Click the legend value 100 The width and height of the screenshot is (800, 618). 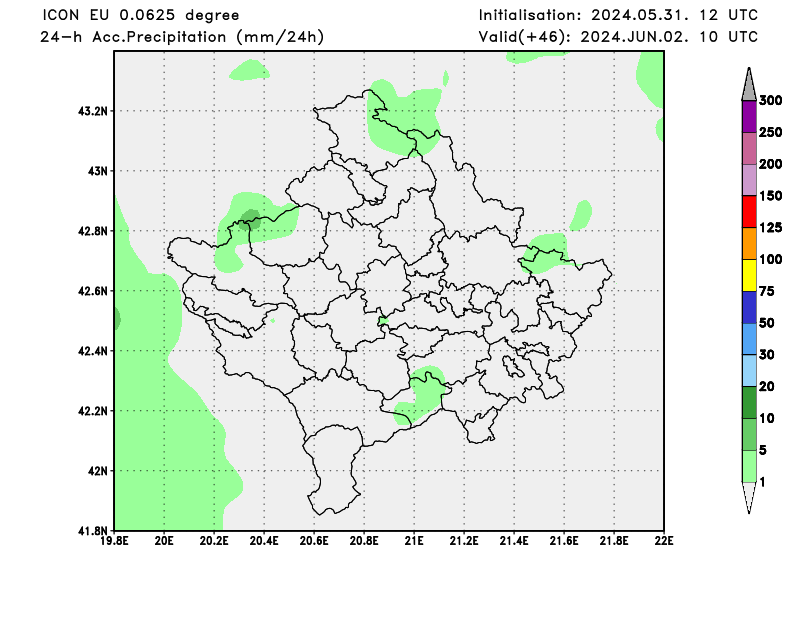coord(770,259)
